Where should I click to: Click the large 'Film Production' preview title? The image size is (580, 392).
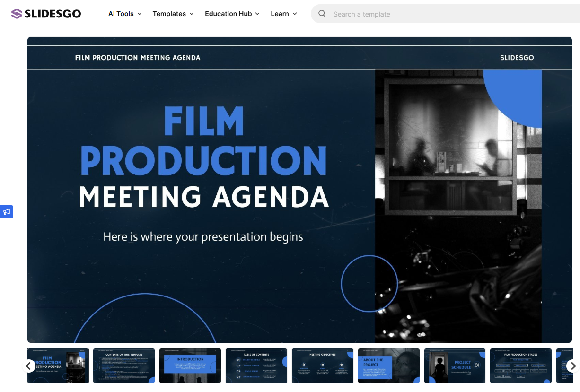coord(203,142)
